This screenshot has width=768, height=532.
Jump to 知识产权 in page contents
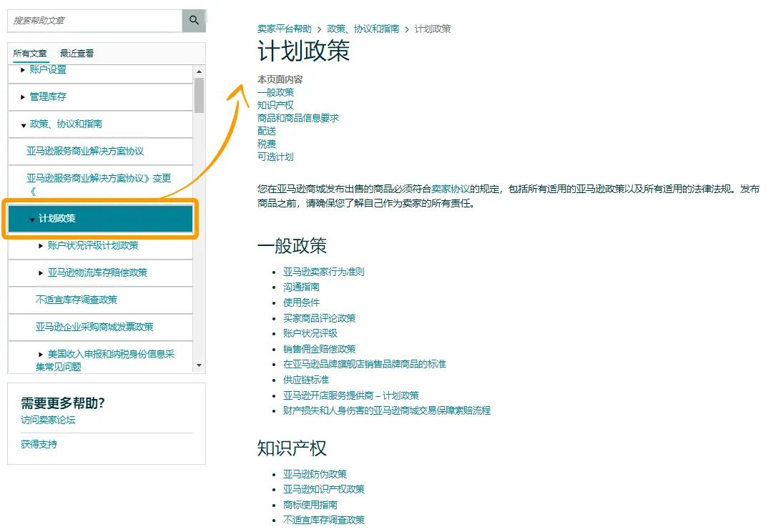[x=275, y=105]
